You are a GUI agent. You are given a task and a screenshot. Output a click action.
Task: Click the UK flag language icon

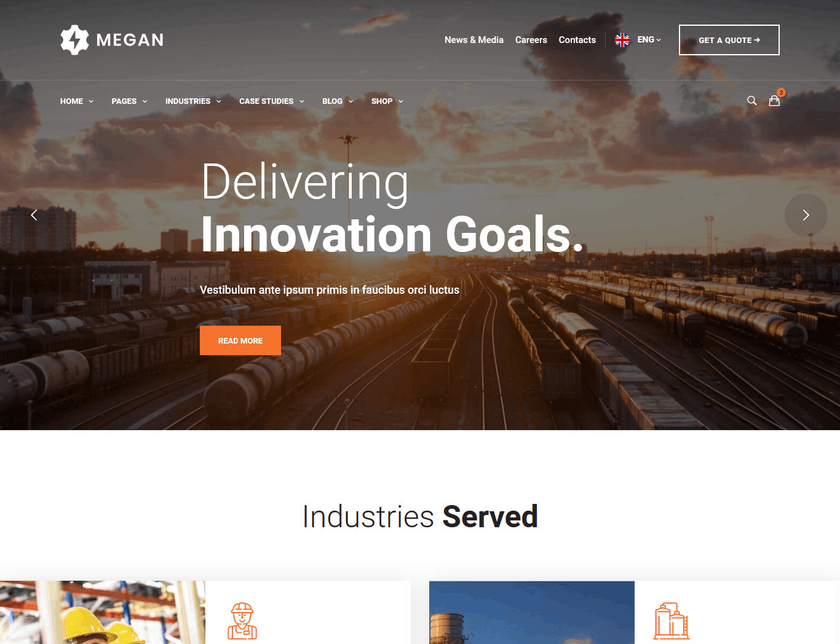coord(622,40)
